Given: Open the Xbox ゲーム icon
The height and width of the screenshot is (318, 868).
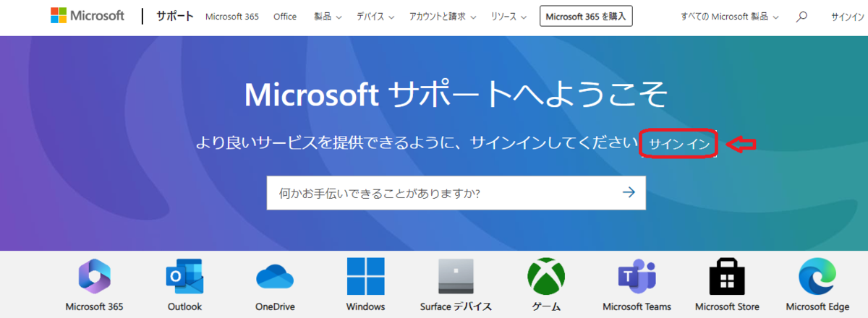Looking at the screenshot, I should pyautogui.click(x=546, y=276).
